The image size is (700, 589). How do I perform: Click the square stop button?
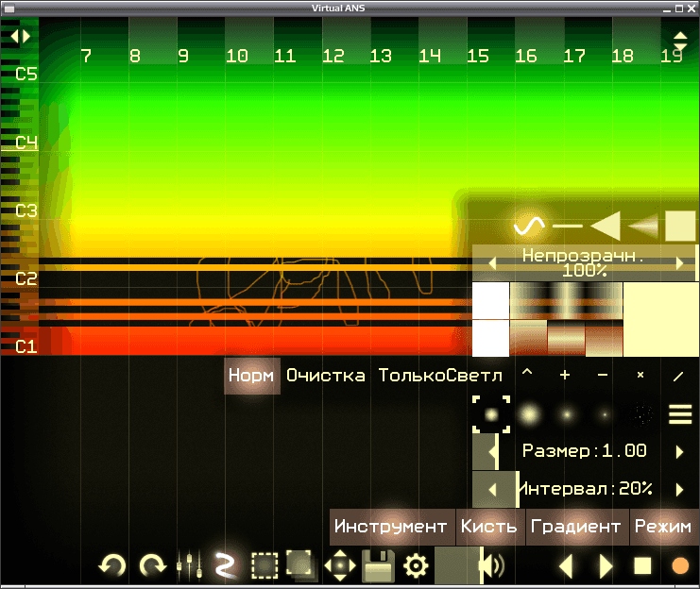642,565
